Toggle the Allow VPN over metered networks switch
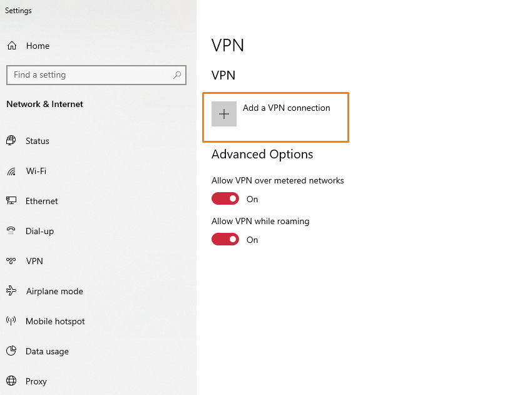Screen dimensions: 532x395 225,198
